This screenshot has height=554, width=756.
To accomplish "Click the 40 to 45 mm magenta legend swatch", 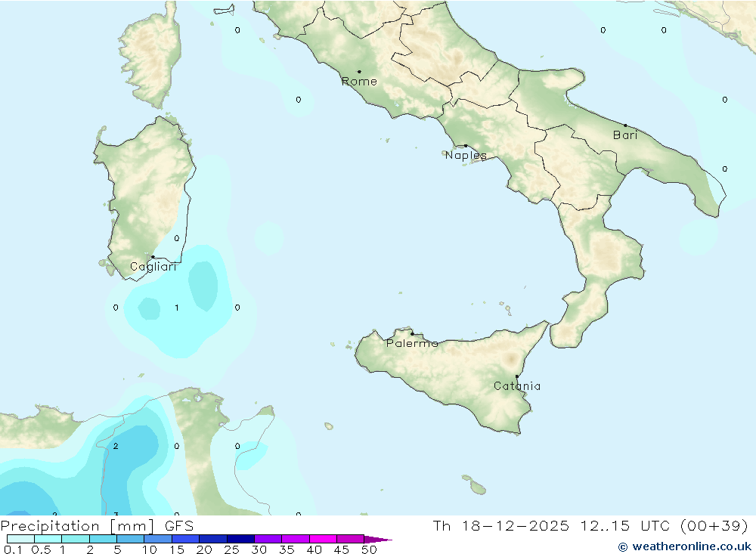I will [323, 539].
